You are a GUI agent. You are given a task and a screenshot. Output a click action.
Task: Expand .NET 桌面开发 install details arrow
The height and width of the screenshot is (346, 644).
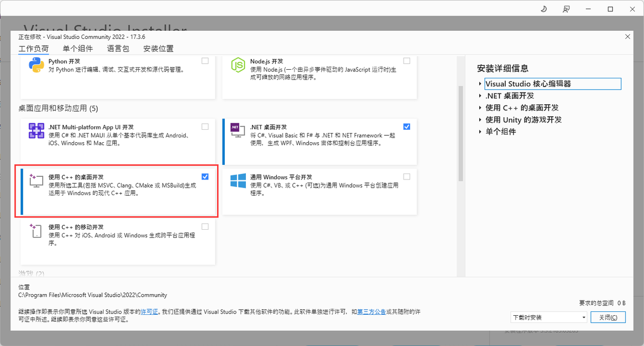[480, 96]
